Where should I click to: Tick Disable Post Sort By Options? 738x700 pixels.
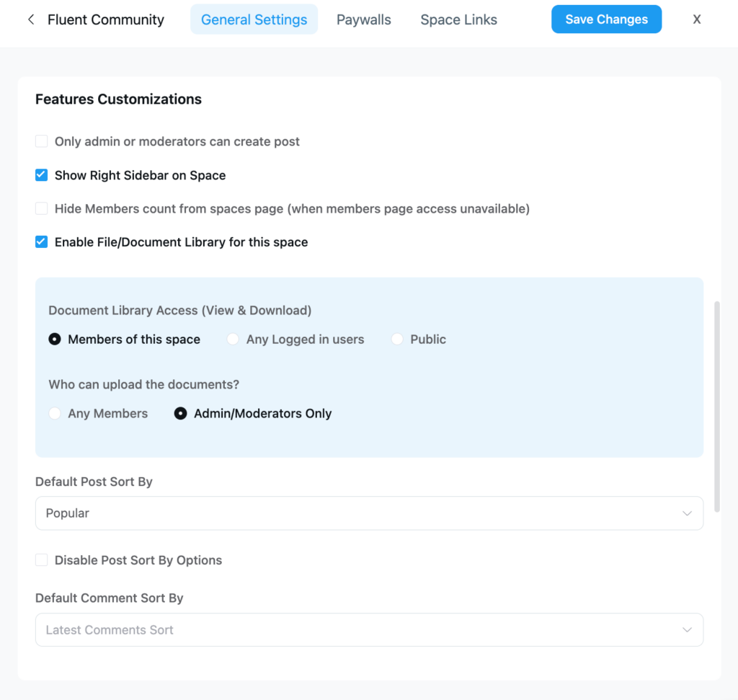tap(42, 560)
